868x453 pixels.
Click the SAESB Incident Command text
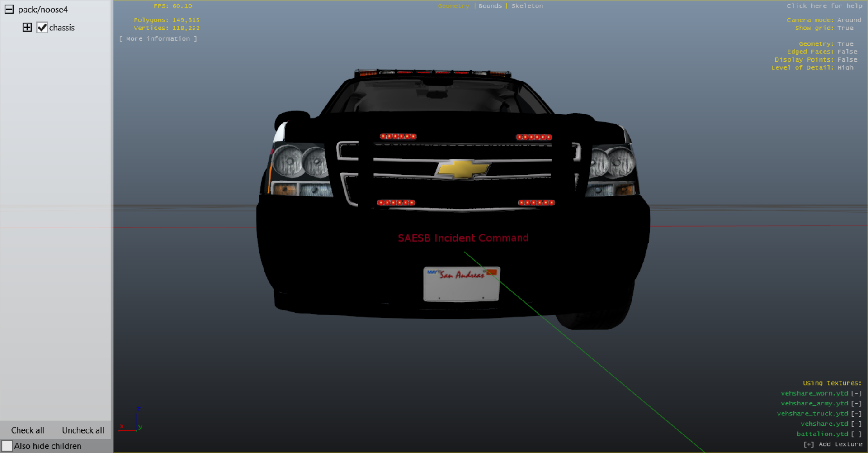pos(463,238)
